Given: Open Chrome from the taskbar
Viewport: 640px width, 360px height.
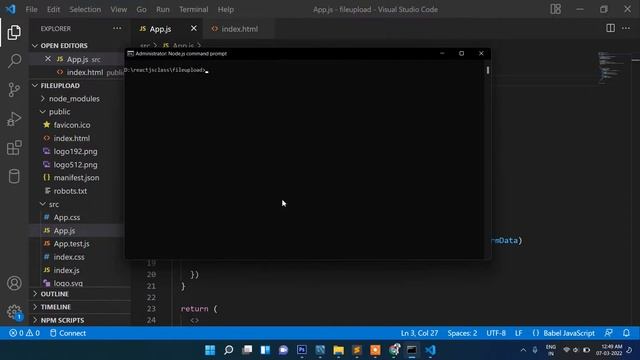Looking at the screenshot, I should [x=394, y=350].
